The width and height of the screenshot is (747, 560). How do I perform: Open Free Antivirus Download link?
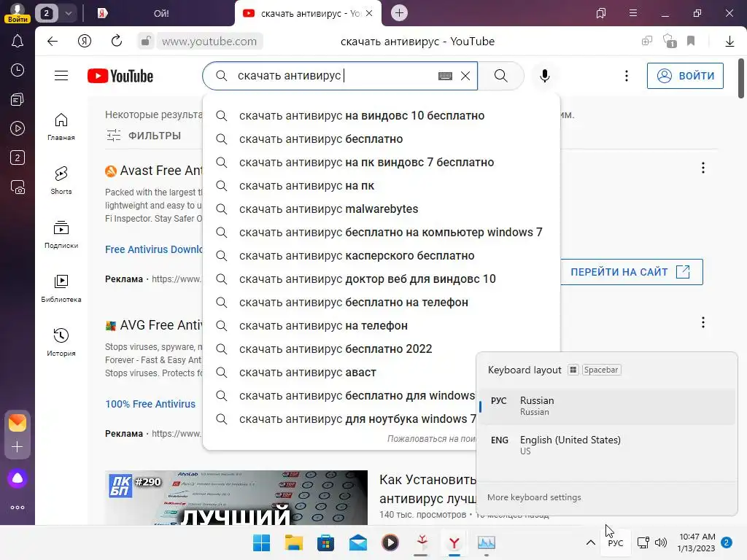(153, 249)
